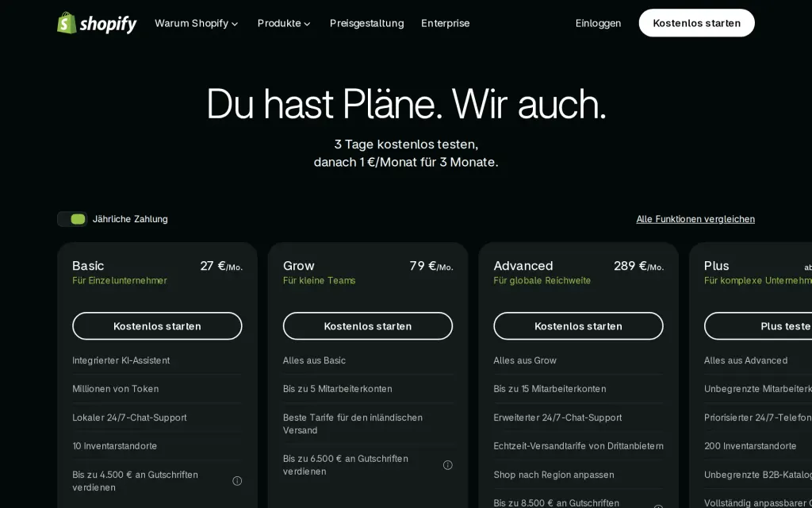Viewport: 812px width, 508px height.
Task: Click 'Alles aus Basic' feature
Action: point(314,360)
